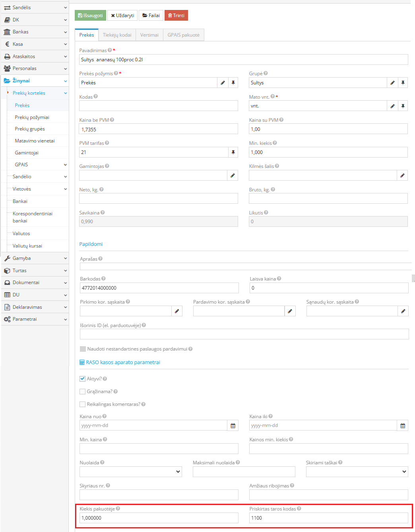Click the edit pencil for Gamintojas
This screenshot has height=532, width=415.
click(233, 175)
